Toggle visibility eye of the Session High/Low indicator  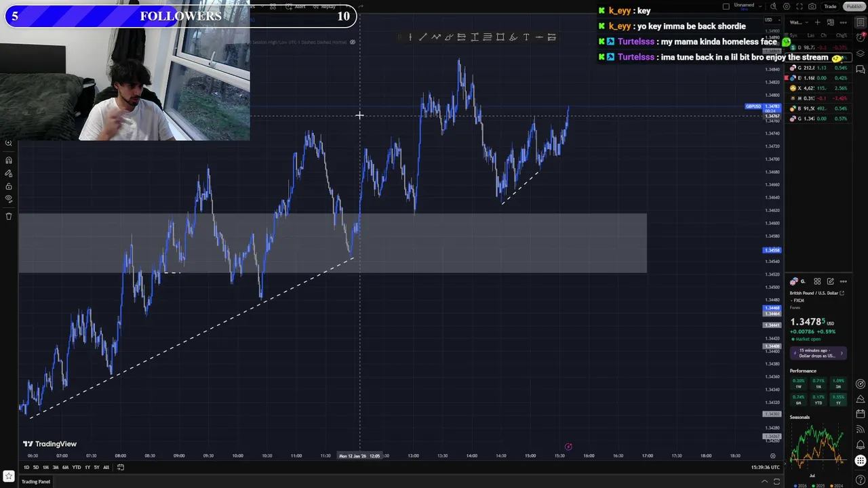pos(353,42)
